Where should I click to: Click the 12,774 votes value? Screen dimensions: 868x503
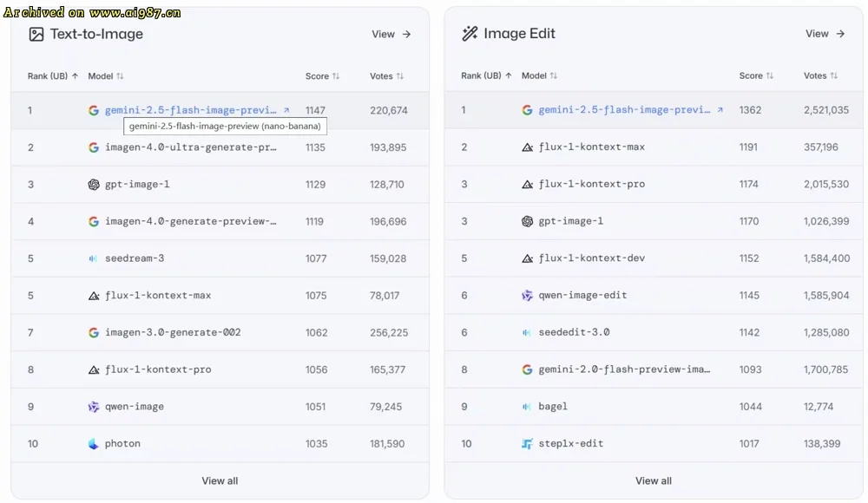pyautogui.click(x=819, y=407)
